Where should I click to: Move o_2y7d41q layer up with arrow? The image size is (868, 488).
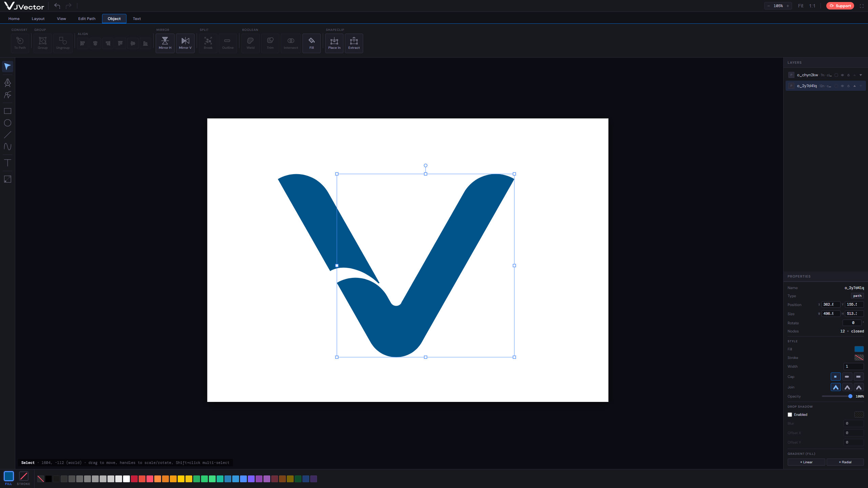tap(854, 86)
